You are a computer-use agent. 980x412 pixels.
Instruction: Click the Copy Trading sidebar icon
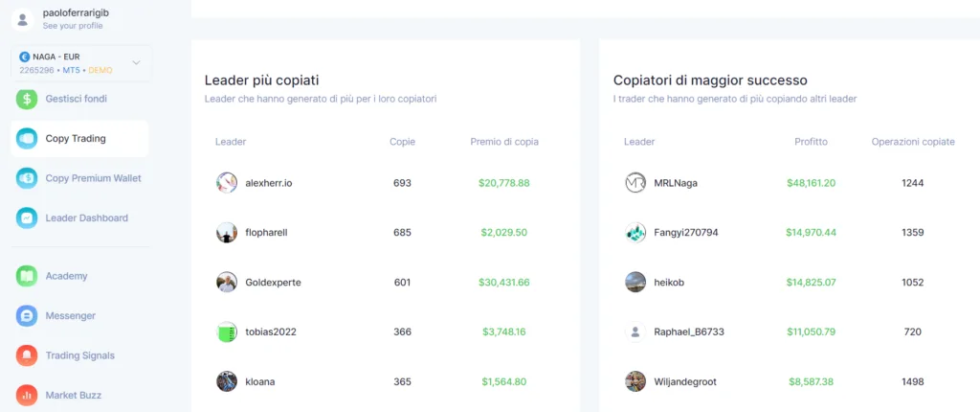click(27, 138)
